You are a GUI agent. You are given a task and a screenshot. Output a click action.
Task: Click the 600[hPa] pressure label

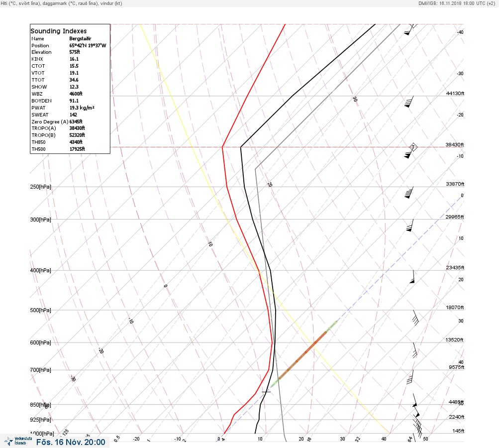tap(40, 343)
